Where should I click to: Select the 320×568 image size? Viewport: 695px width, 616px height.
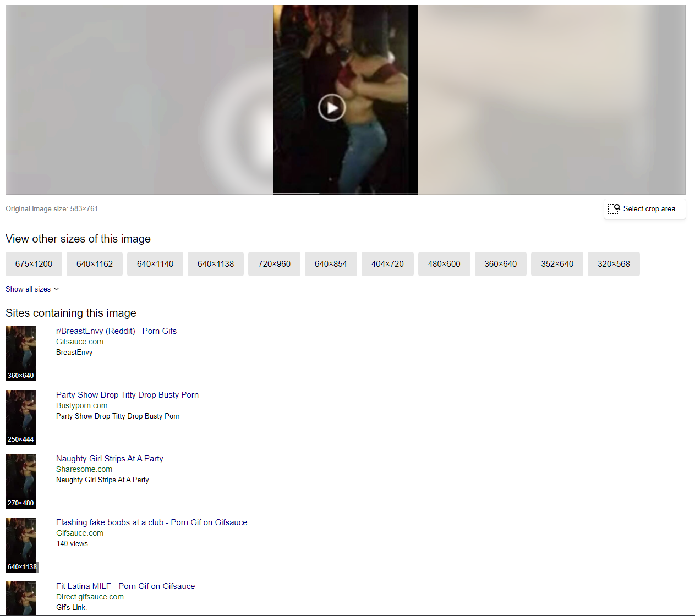614,264
